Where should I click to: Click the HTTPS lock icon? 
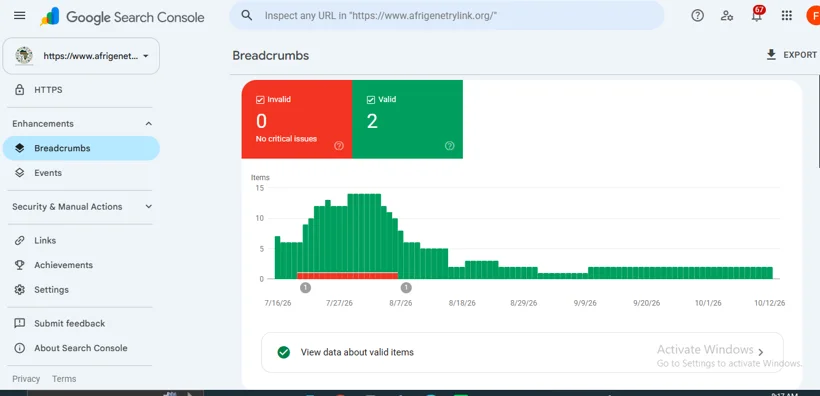point(20,90)
